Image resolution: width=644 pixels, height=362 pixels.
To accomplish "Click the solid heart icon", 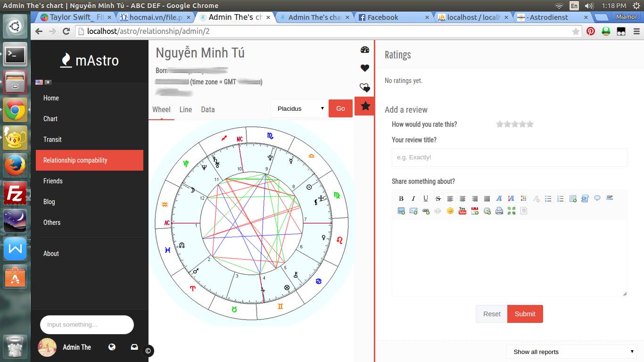I will [364, 68].
